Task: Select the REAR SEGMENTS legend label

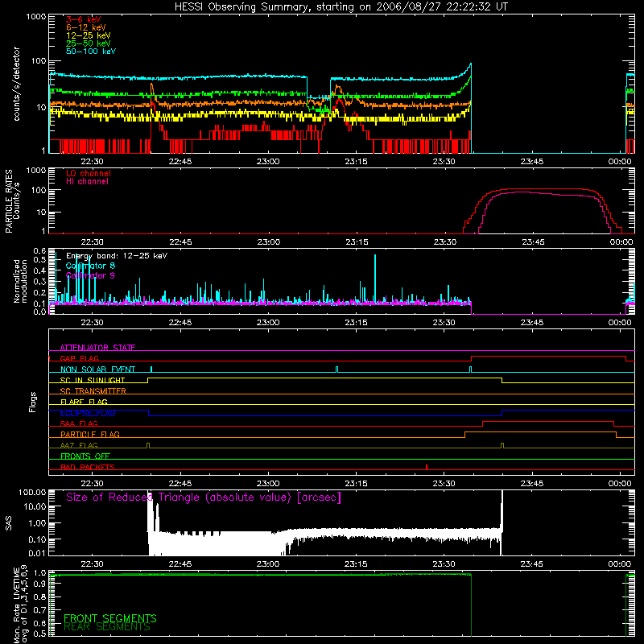Action: tap(107, 627)
